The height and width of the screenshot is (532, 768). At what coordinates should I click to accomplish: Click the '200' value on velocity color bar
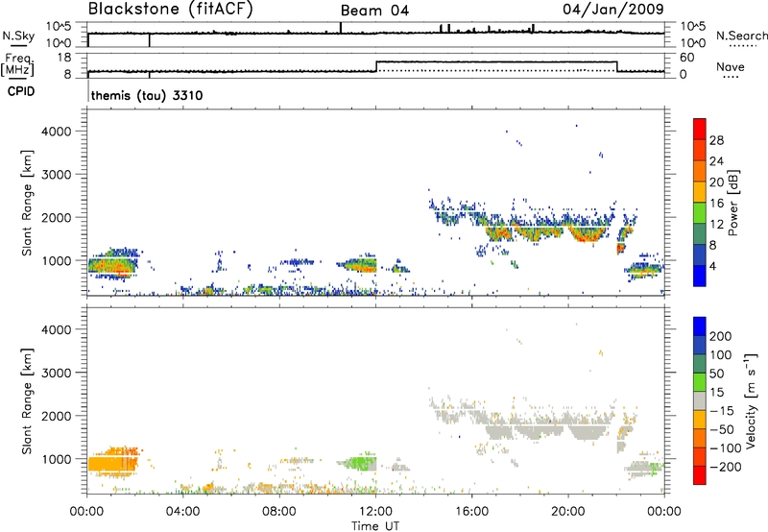click(x=721, y=336)
